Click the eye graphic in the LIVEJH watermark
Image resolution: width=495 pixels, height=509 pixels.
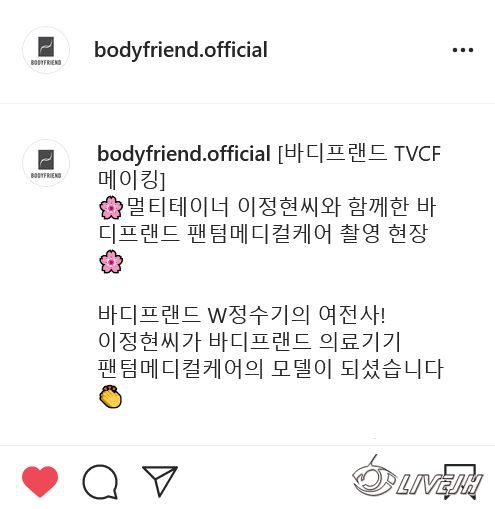(x=373, y=477)
